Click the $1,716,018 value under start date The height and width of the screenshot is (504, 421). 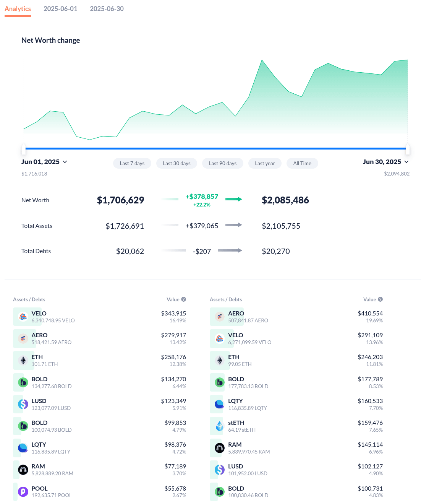pyautogui.click(x=34, y=174)
